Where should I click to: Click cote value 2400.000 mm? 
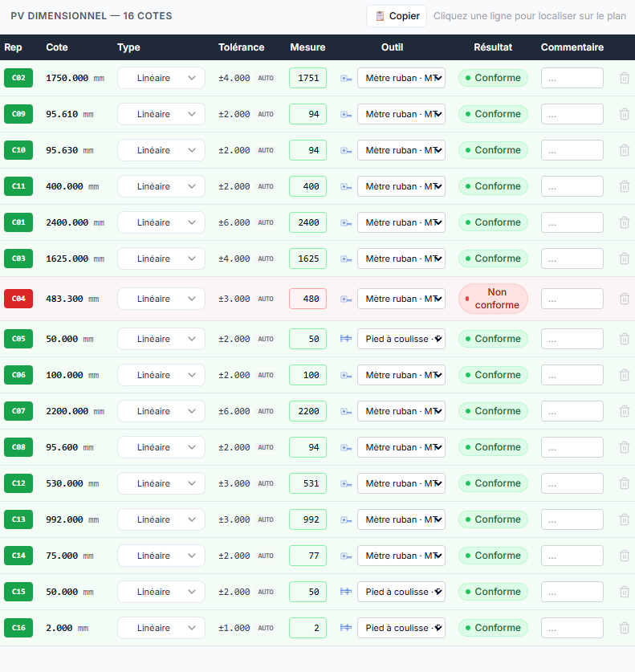[75, 222]
